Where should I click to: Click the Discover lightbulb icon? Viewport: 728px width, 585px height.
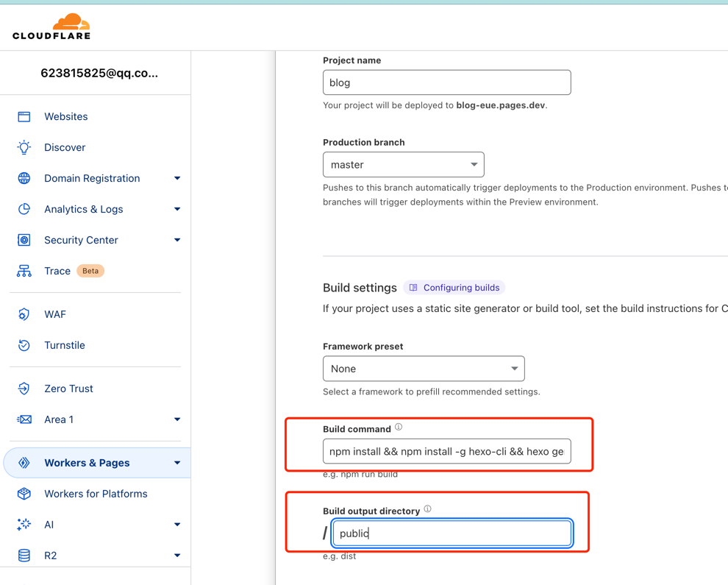pyautogui.click(x=24, y=147)
